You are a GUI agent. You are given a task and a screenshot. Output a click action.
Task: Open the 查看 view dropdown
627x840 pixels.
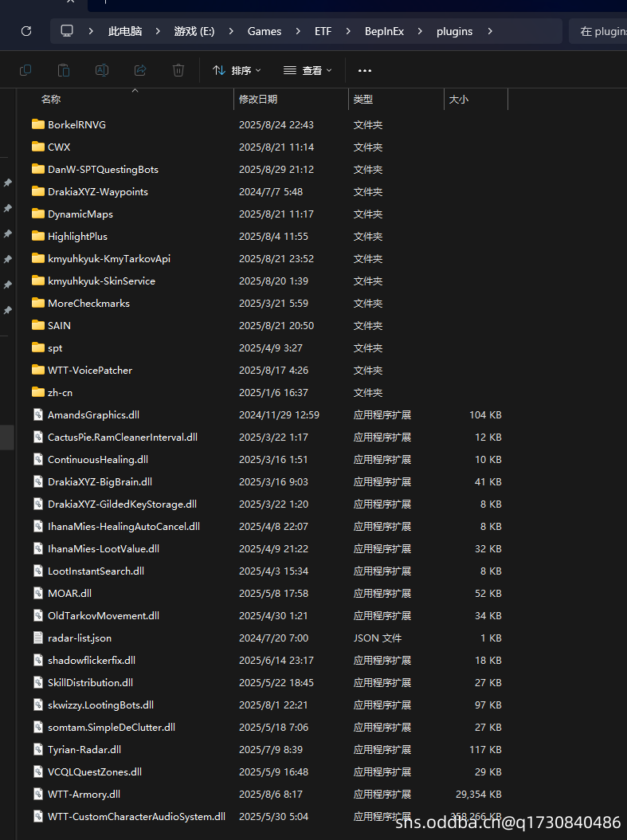tap(308, 70)
